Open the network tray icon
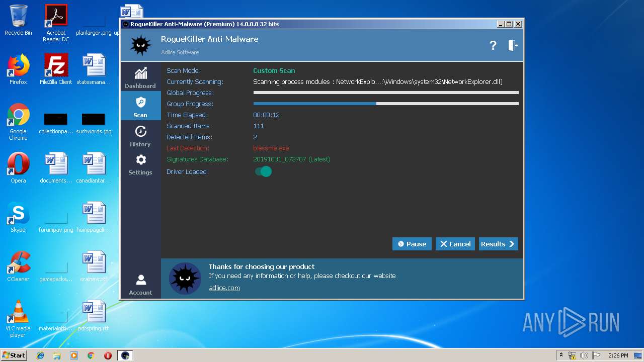 click(x=572, y=355)
